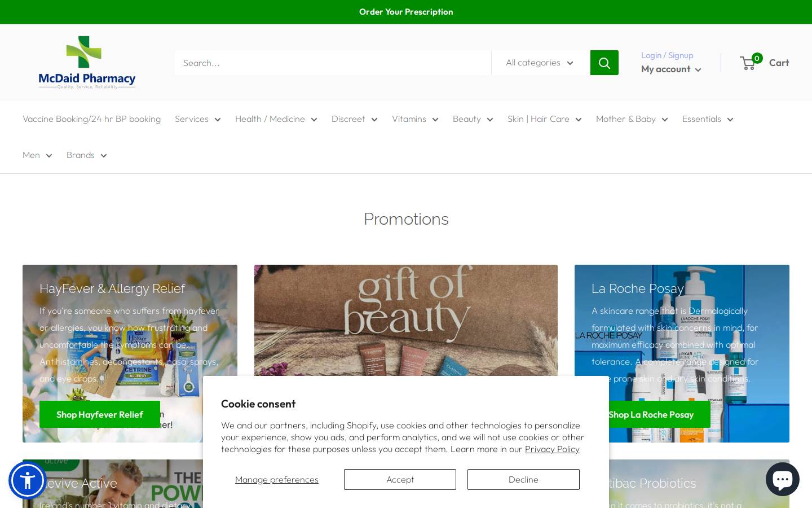Image resolution: width=812 pixels, height=508 pixels.
Task: Expand the My account menu
Action: tap(671, 69)
